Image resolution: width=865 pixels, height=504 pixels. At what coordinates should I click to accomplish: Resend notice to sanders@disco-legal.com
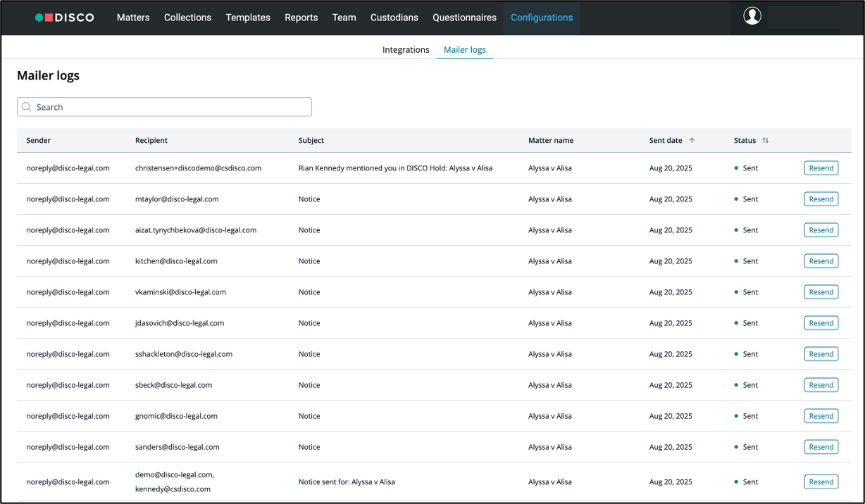pos(821,447)
